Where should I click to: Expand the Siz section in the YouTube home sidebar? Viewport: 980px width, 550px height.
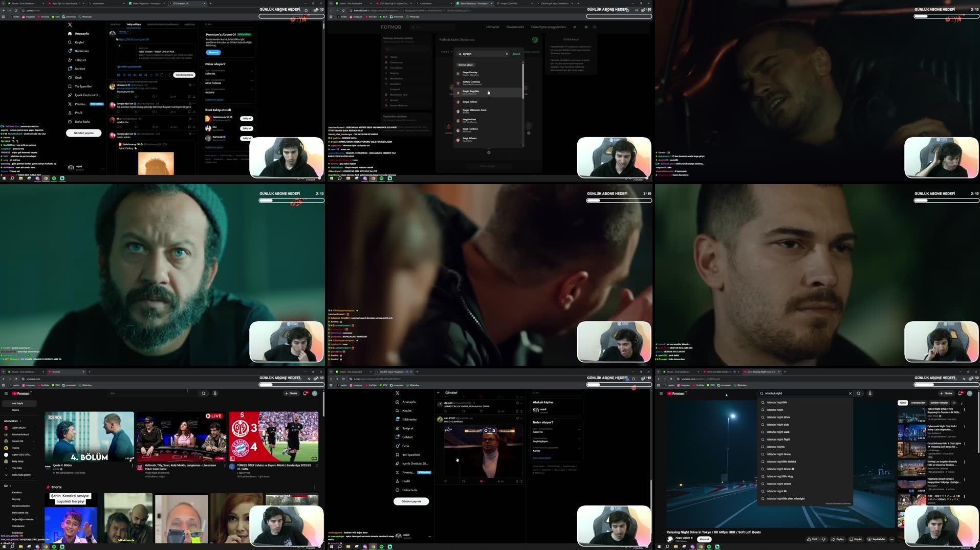[x=7, y=486]
